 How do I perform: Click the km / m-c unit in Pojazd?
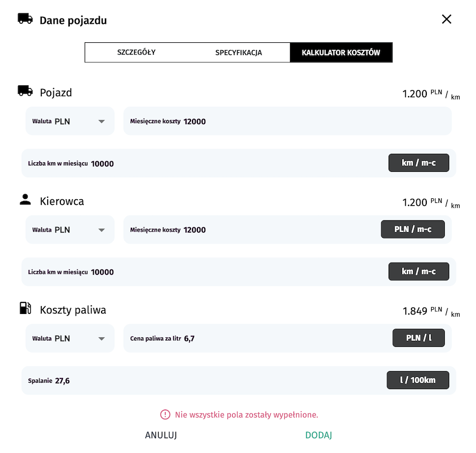click(418, 163)
